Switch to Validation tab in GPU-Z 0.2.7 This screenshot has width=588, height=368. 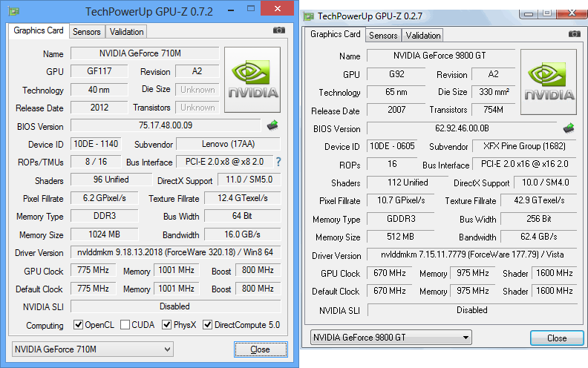tap(423, 36)
